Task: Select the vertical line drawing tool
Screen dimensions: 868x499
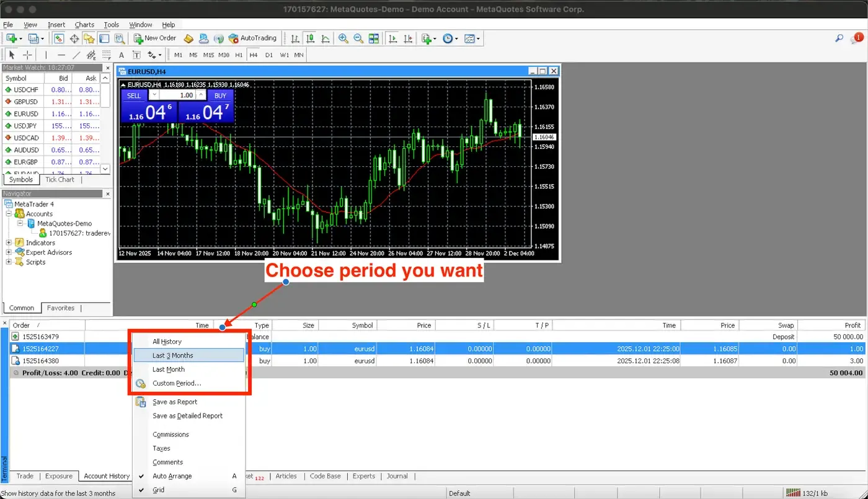Action: click(x=46, y=55)
